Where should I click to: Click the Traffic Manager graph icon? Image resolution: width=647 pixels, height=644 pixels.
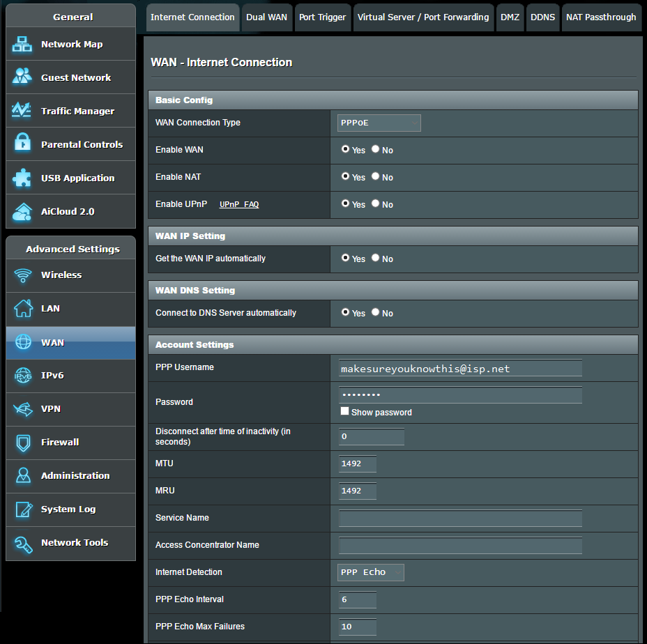click(22, 110)
